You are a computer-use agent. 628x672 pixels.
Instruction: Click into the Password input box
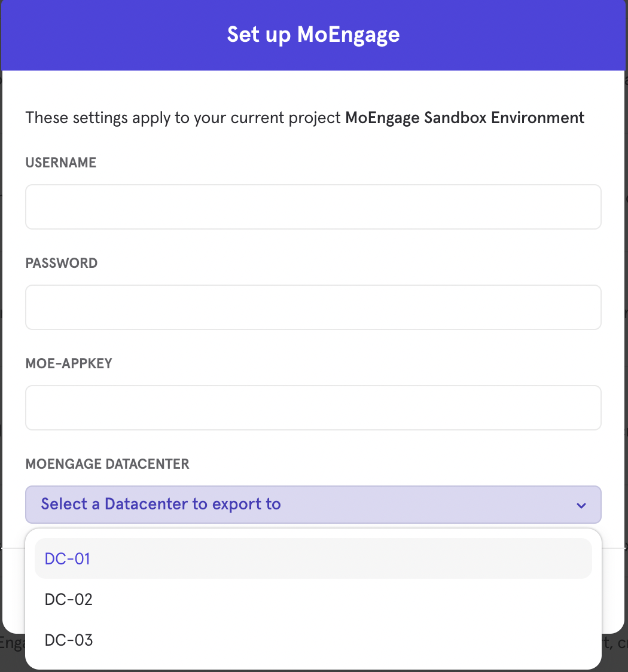[x=313, y=307]
